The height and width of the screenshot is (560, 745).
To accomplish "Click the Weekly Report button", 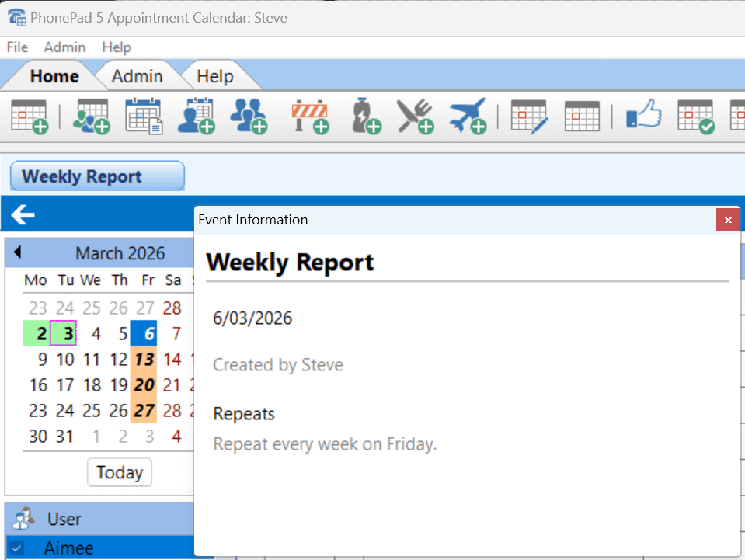I will click(x=97, y=176).
